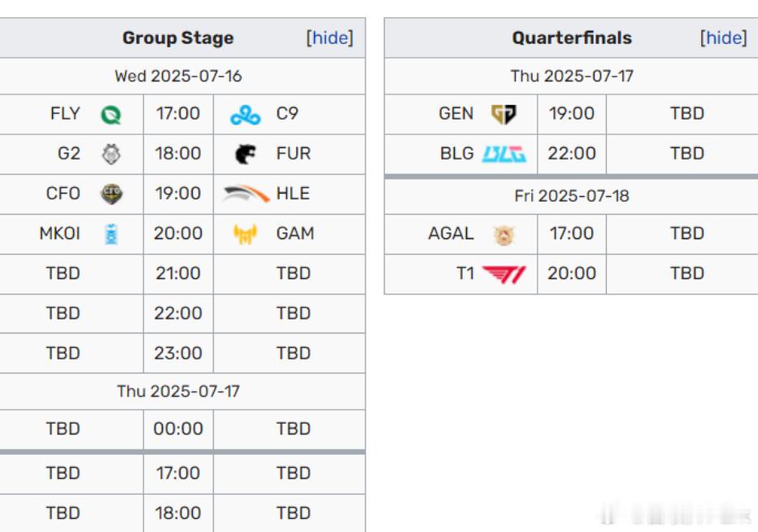
Task: Click the Hanwha Life orange swoosh logo
Action: [x=246, y=194]
